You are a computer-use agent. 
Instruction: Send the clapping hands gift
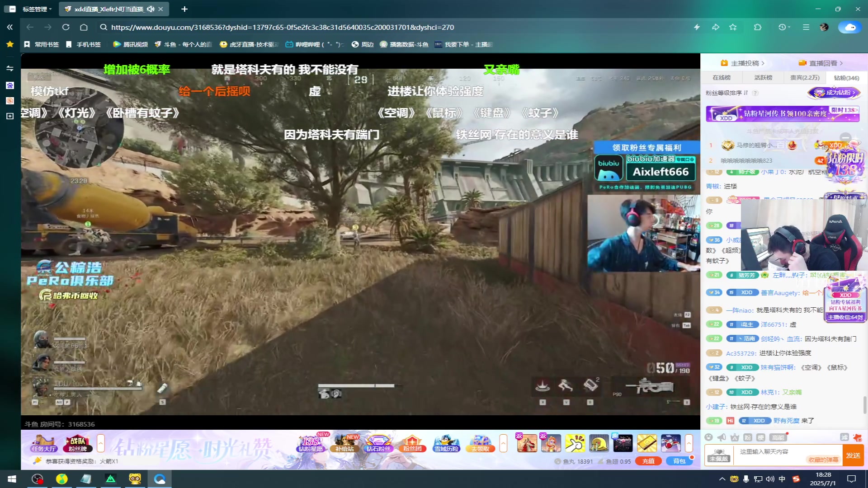pos(575,443)
